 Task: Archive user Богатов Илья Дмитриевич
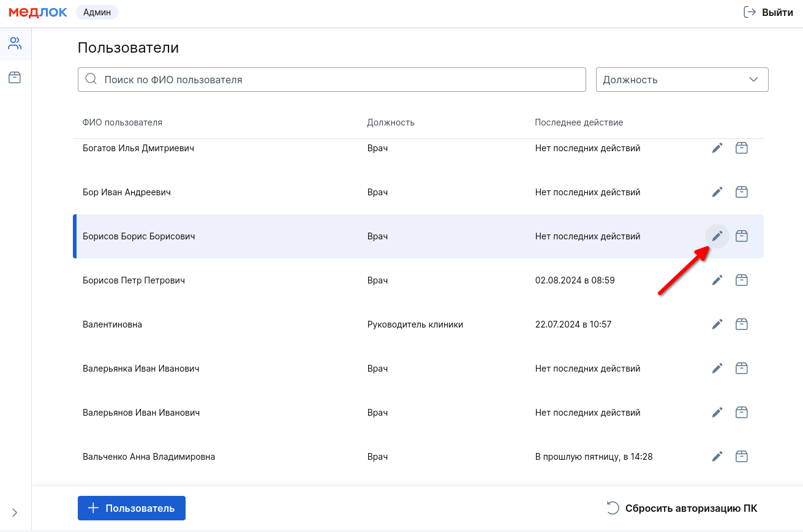pos(741,148)
